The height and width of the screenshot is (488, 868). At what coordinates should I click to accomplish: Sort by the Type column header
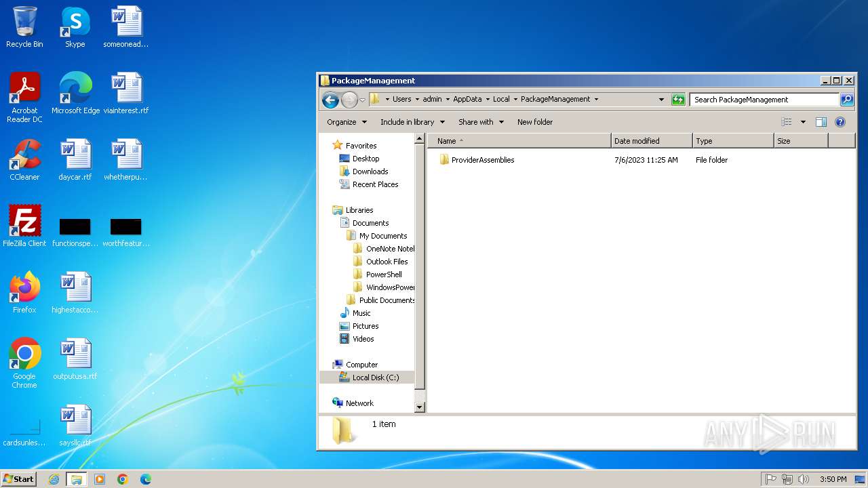[733, 141]
